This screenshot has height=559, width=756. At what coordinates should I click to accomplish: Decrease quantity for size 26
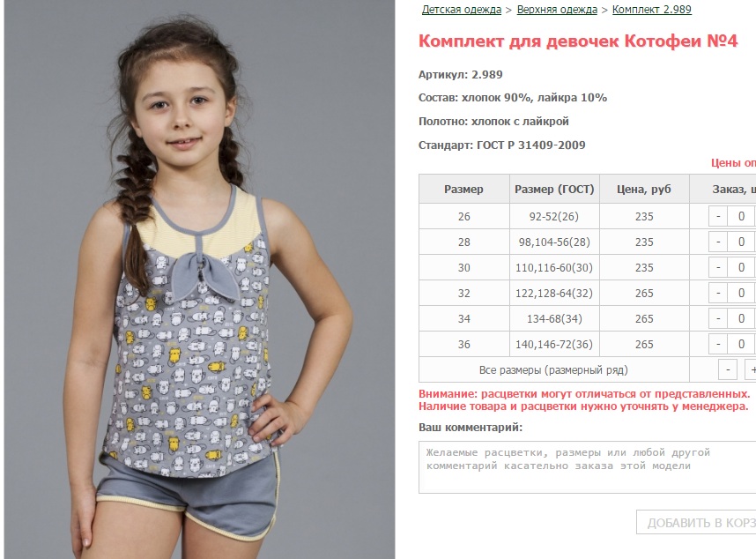click(718, 216)
